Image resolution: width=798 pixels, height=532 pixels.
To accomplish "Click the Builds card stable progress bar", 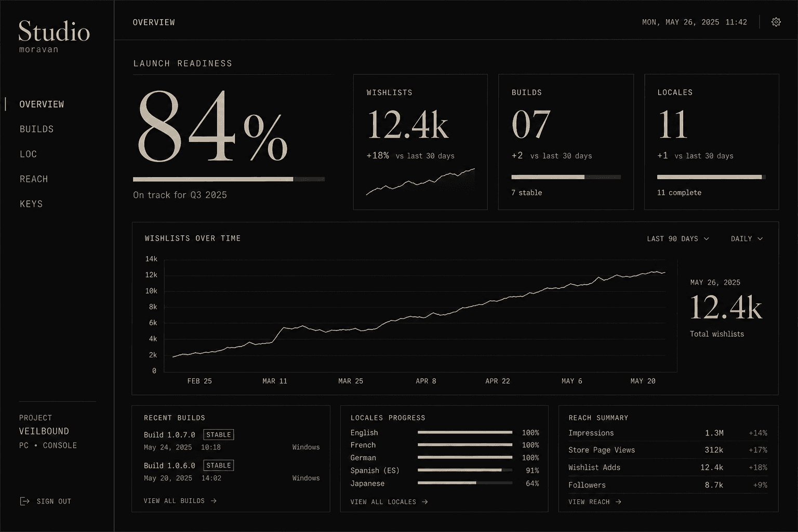I will click(566, 177).
